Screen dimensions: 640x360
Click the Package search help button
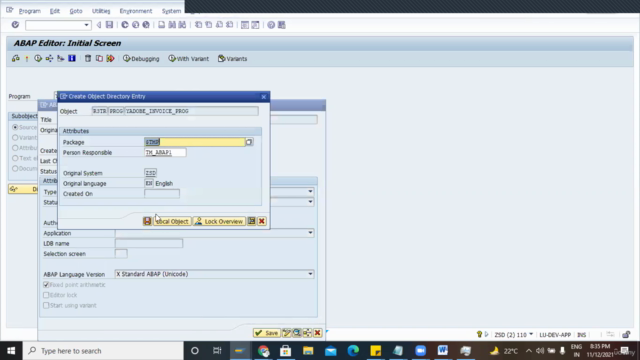[x=249, y=142]
